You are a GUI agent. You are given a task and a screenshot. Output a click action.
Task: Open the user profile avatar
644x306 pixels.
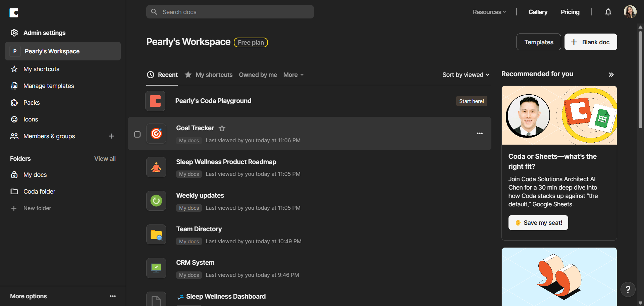pos(630,12)
